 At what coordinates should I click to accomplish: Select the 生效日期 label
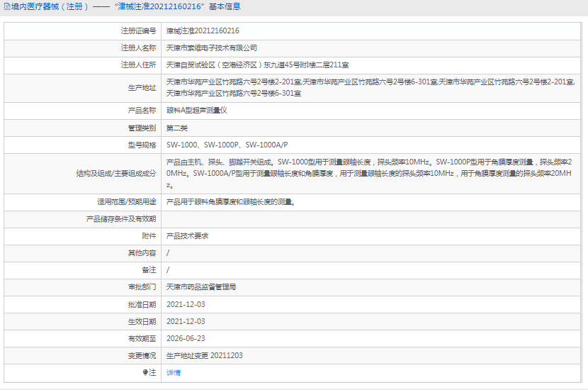click(142, 322)
